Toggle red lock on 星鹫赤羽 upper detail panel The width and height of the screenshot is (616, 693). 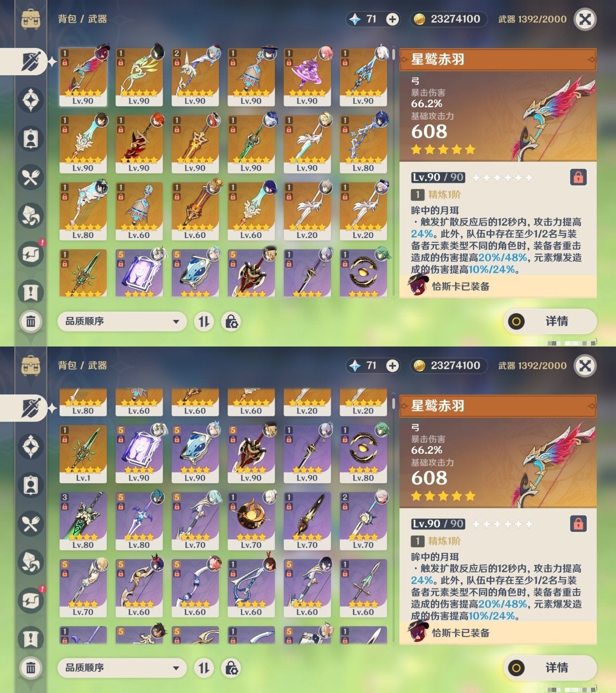[x=578, y=177]
